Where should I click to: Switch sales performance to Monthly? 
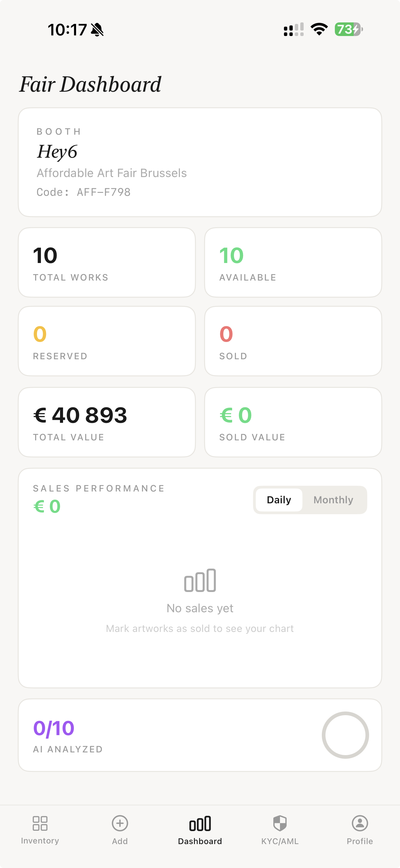coord(333,500)
